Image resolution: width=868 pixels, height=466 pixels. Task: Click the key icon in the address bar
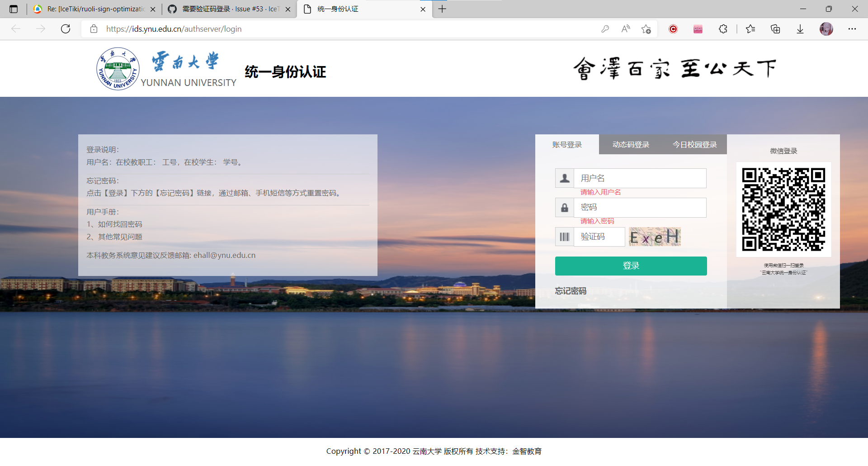point(605,29)
